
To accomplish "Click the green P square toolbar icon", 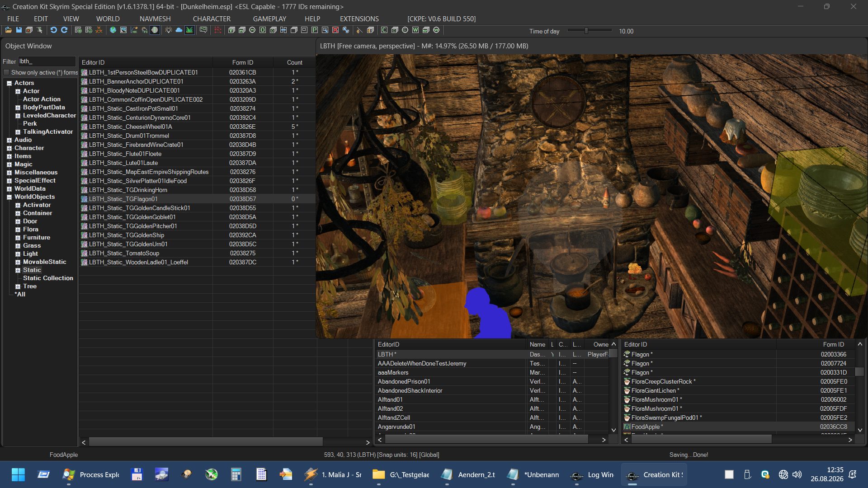I will click(x=315, y=30).
